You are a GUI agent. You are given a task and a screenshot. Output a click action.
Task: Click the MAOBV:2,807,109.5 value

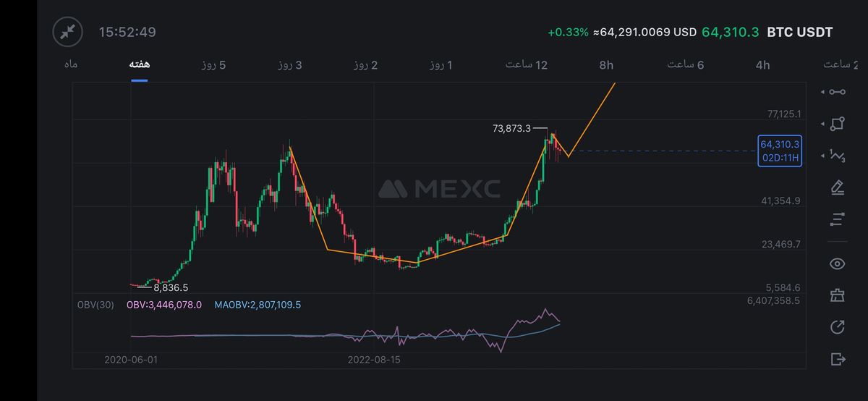click(x=258, y=305)
